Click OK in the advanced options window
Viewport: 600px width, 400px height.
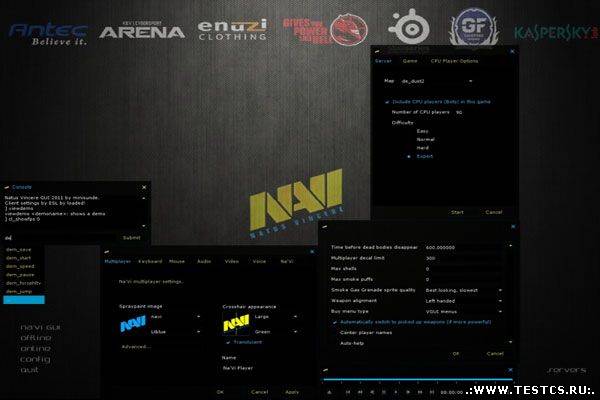pos(456,354)
